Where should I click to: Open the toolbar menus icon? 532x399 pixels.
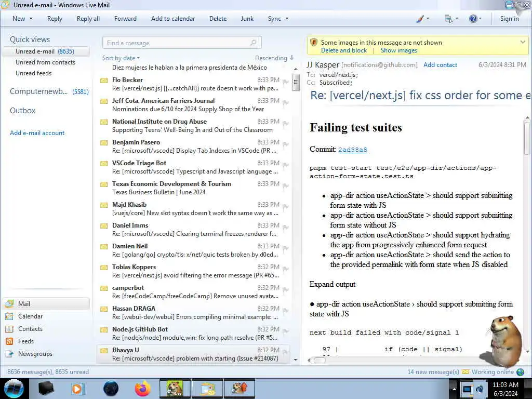coord(448,19)
